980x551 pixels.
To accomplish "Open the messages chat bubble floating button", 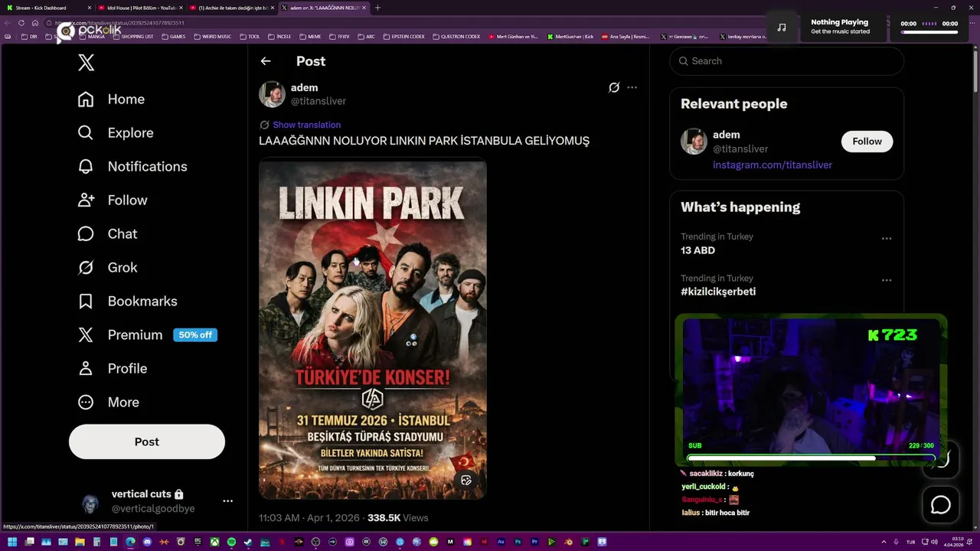I will [x=940, y=505].
